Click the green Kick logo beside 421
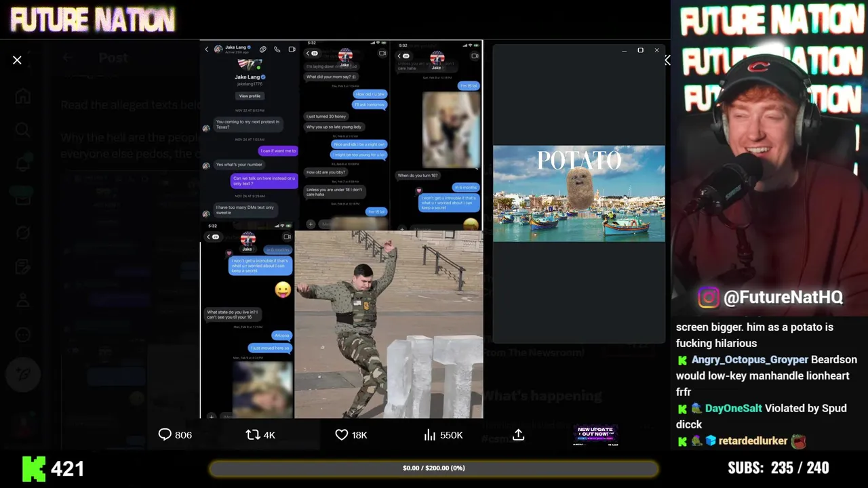This screenshot has height=488, width=868. [33, 468]
